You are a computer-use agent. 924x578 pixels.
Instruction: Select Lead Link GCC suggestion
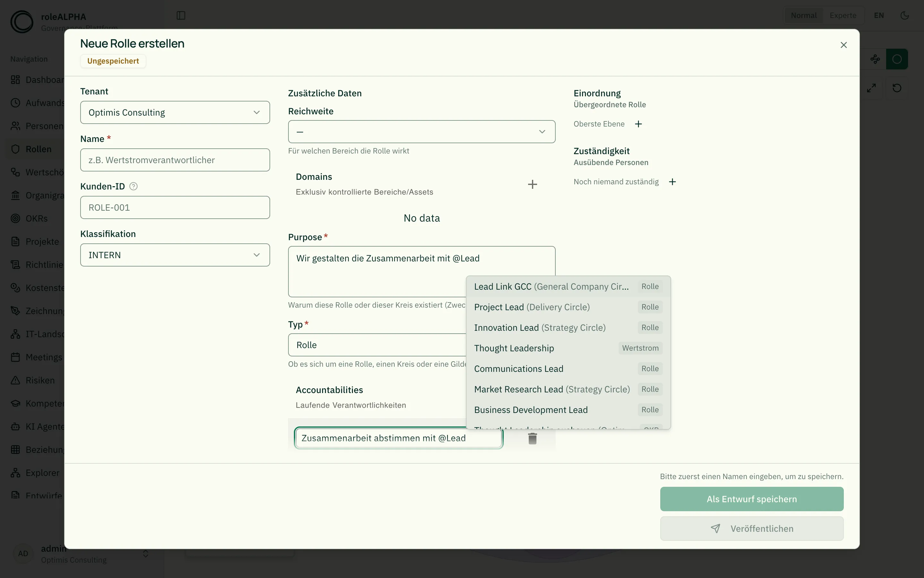[x=568, y=287]
